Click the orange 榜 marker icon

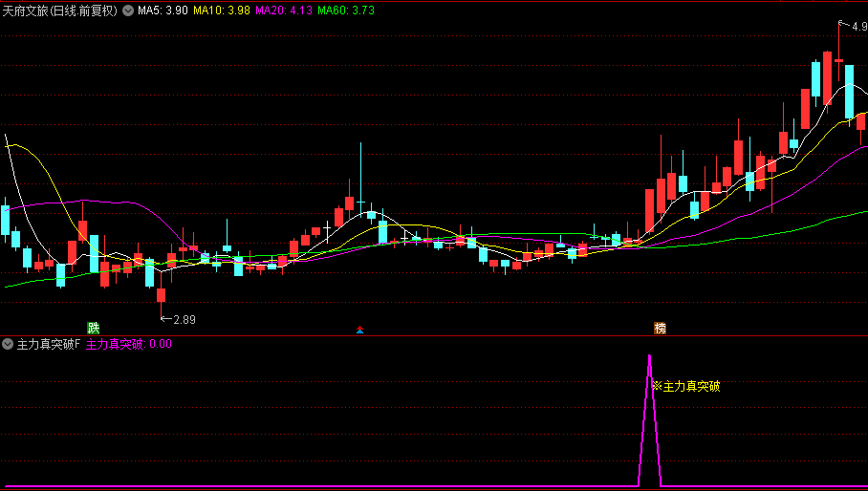(x=660, y=328)
